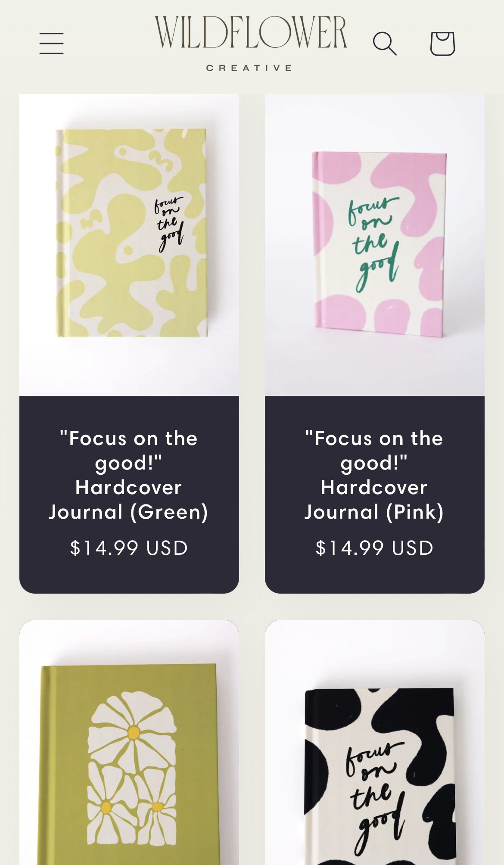504x865 pixels.
Task: Open the black blob pattern journal image
Action: pos(375,742)
